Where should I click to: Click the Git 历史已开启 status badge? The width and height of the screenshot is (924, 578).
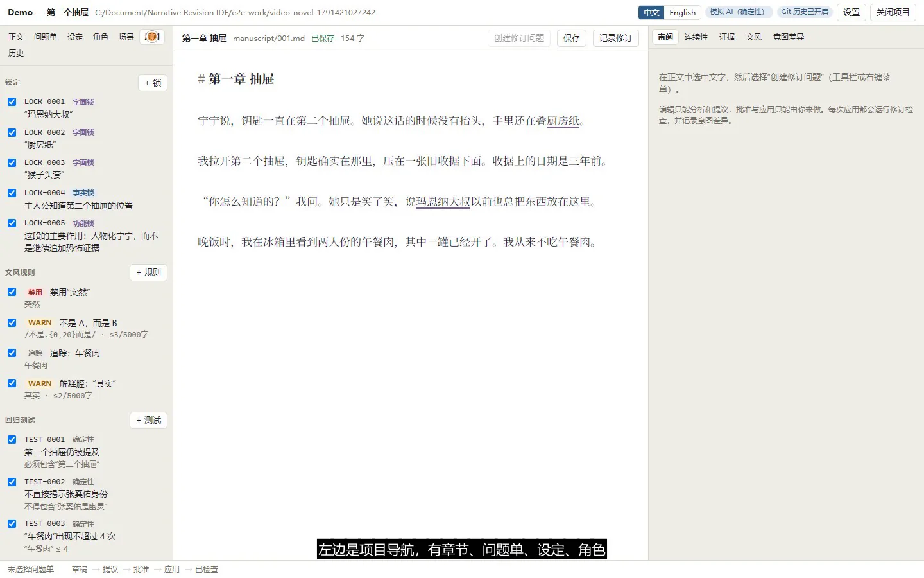[x=805, y=12]
